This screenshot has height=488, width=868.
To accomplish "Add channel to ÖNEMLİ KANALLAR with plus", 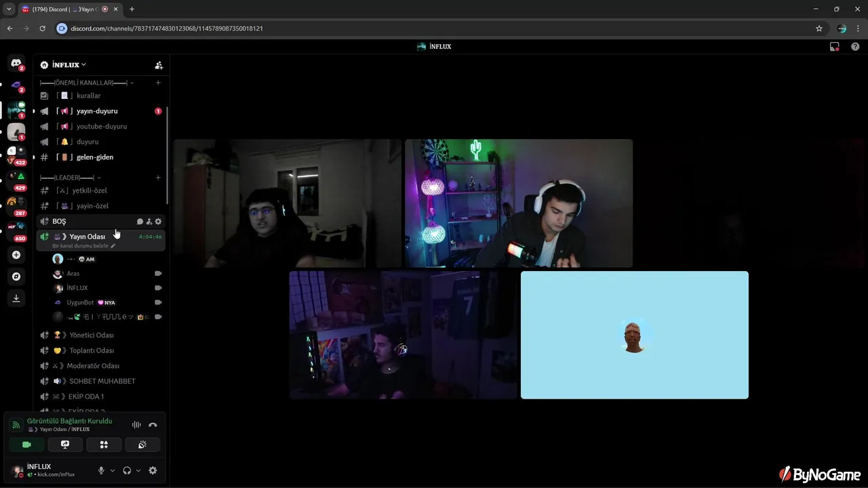I will tap(158, 83).
